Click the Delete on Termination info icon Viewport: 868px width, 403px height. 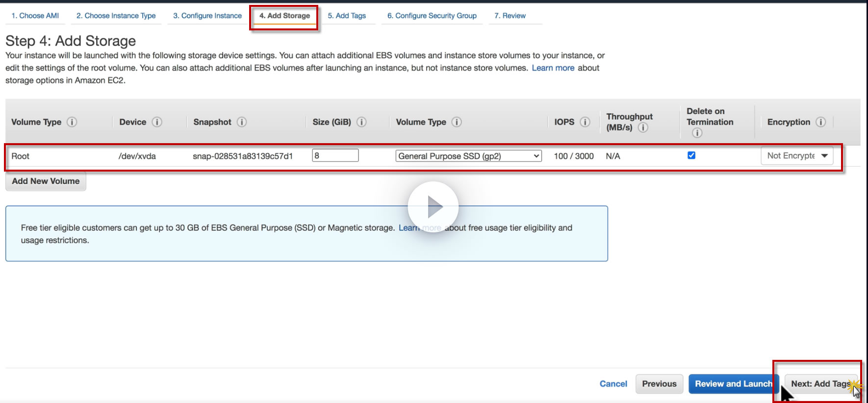pyautogui.click(x=697, y=133)
